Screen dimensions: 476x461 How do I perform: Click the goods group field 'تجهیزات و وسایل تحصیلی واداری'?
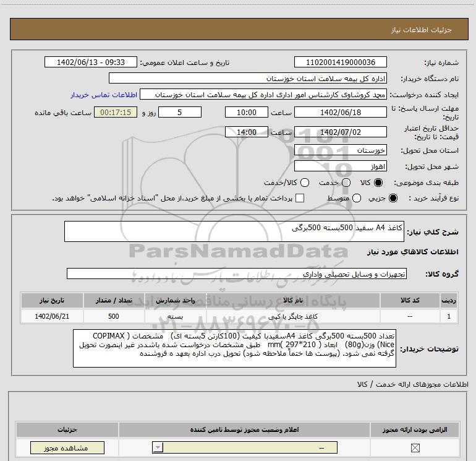click(x=237, y=274)
